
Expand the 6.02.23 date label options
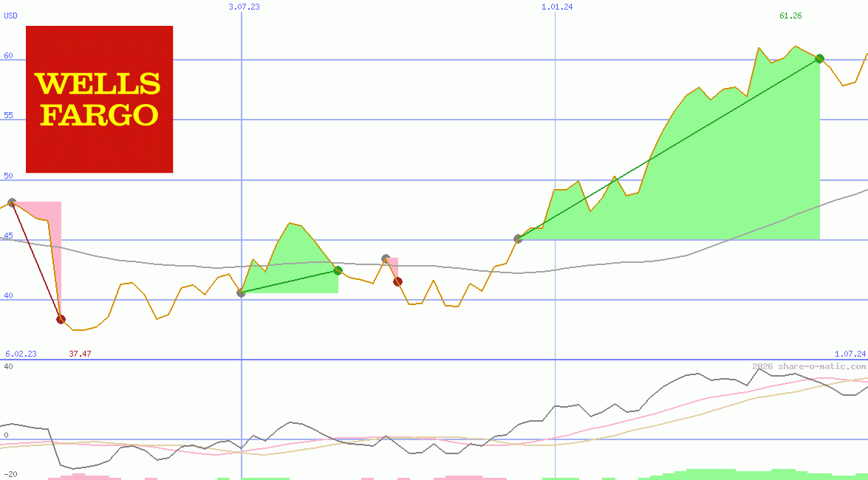(19, 354)
